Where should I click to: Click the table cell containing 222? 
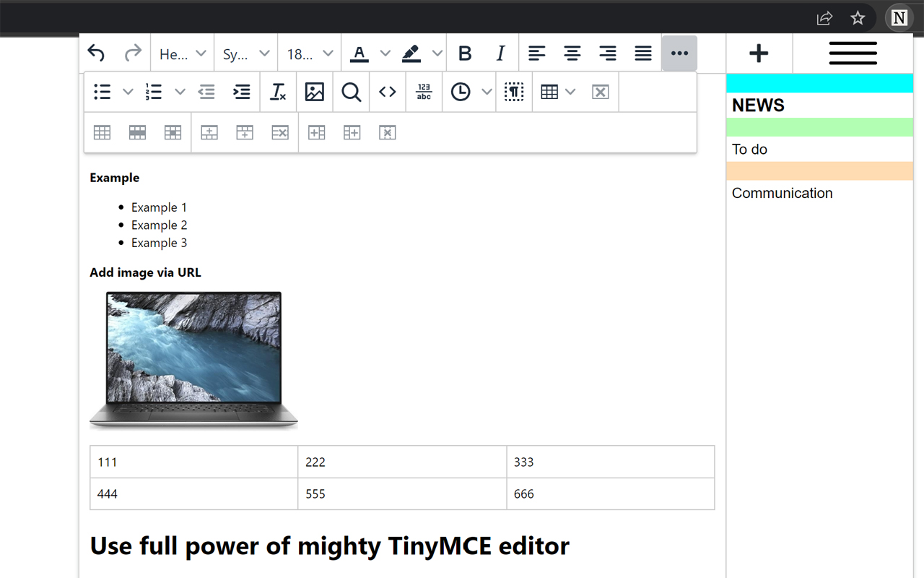(x=402, y=462)
